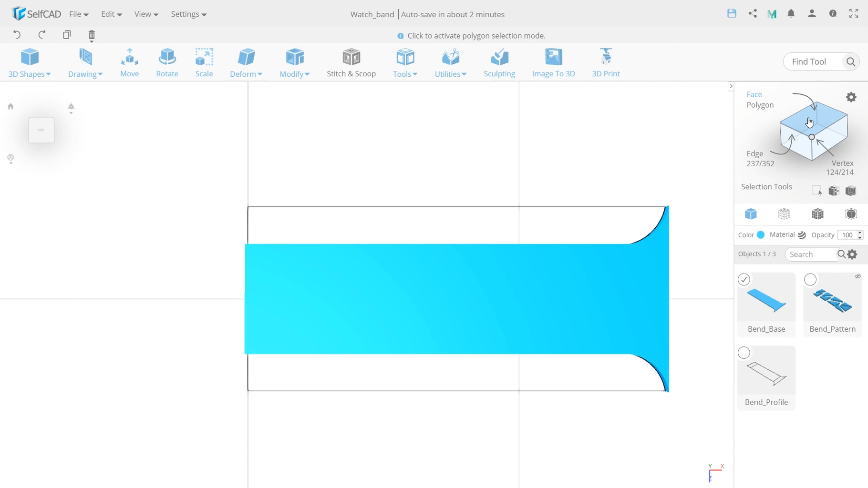Activate Face Polygon selection mode
Image resolution: width=868 pixels, height=488 pixels.
(760, 100)
